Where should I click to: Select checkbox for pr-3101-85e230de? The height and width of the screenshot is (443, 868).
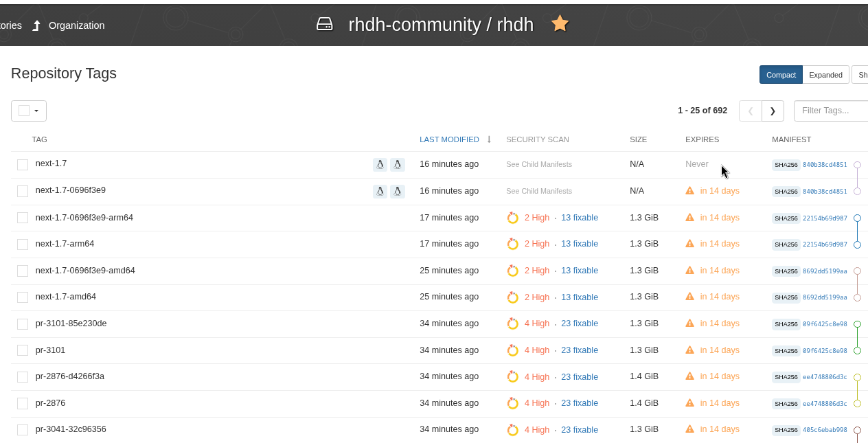tap(23, 323)
